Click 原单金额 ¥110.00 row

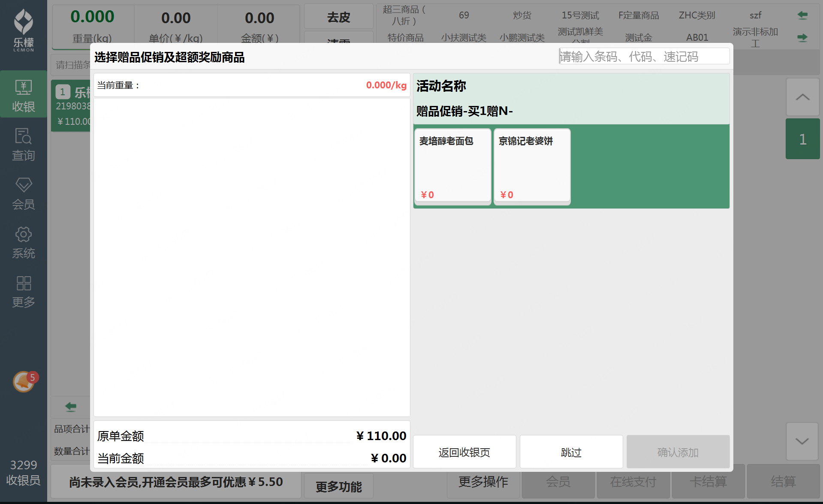click(x=252, y=436)
